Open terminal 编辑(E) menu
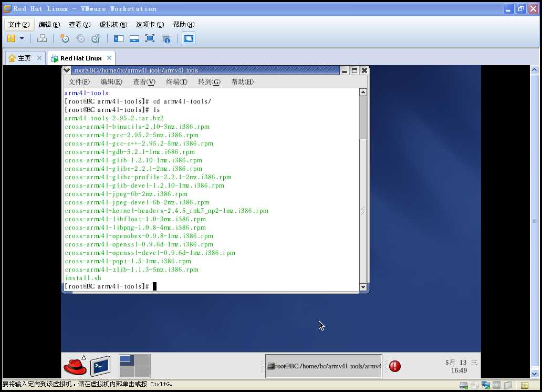 [111, 81]
